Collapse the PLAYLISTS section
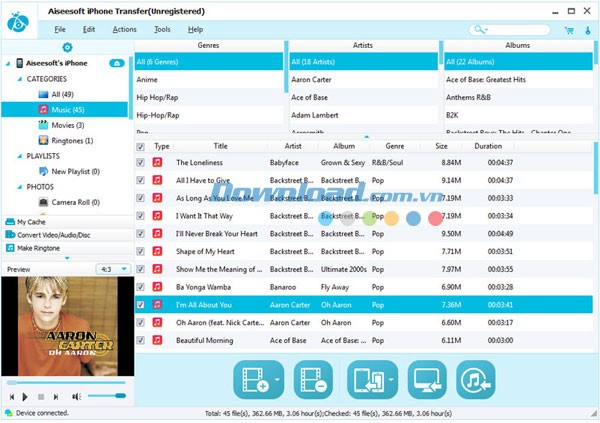600x423 pixels. click(20, 156)
